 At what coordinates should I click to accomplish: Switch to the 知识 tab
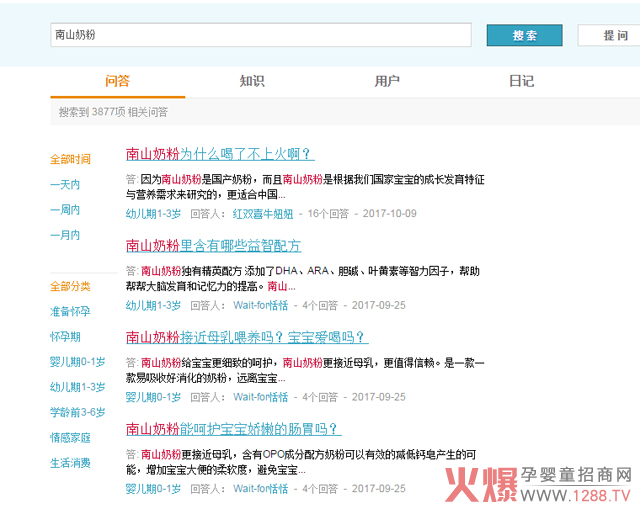pyautogui.click(x=252, y=81)
